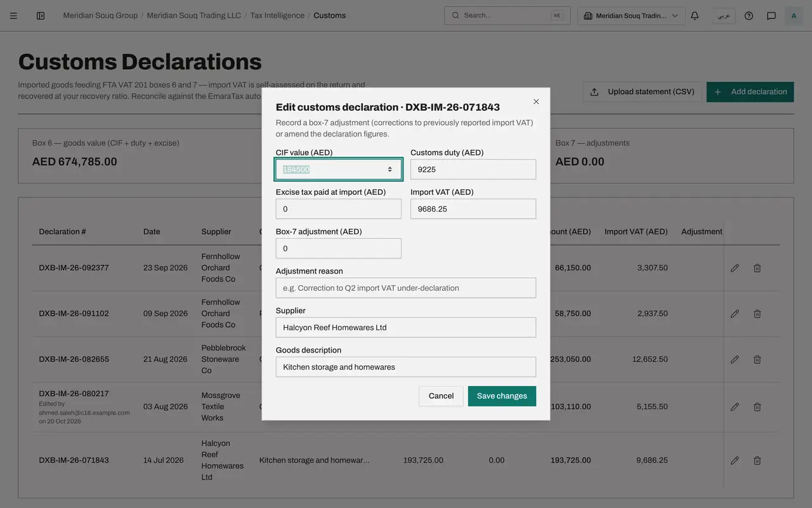Image resolution: width=812 pixels, height=508 pixels.
Task: Click the Adjustment reason field
Action: click(x=406, y=288)
